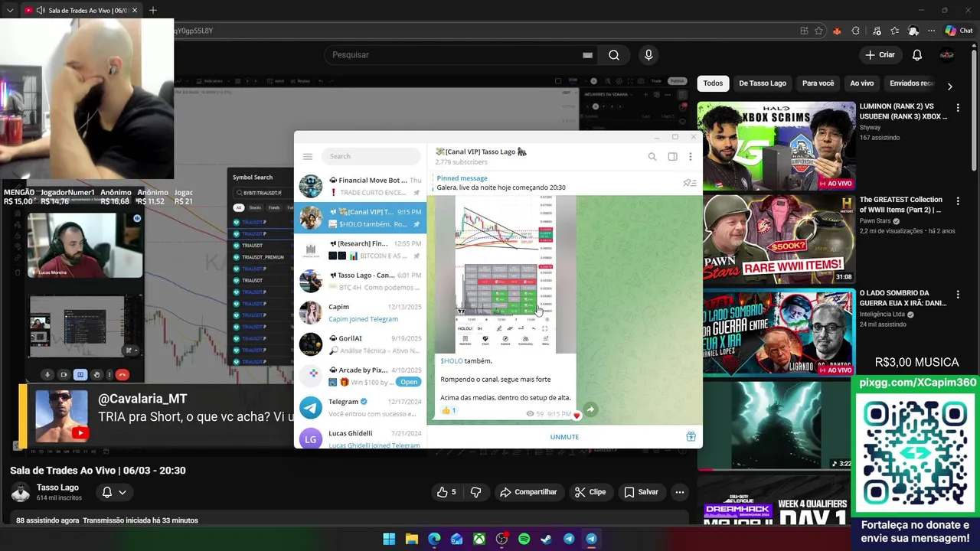The width and height of the screenshot is (980, 551).
Task: Click the Criar button
Action: click(x=879, y=55)
